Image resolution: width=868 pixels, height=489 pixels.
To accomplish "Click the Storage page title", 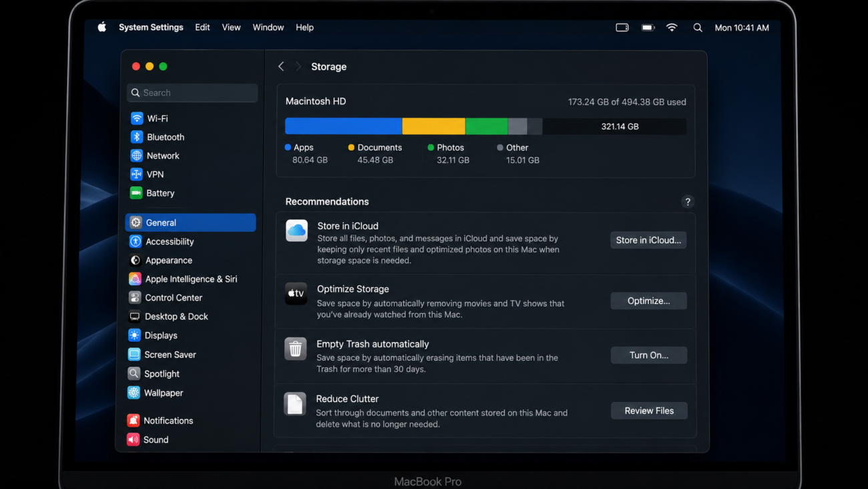I will [329, 67].
